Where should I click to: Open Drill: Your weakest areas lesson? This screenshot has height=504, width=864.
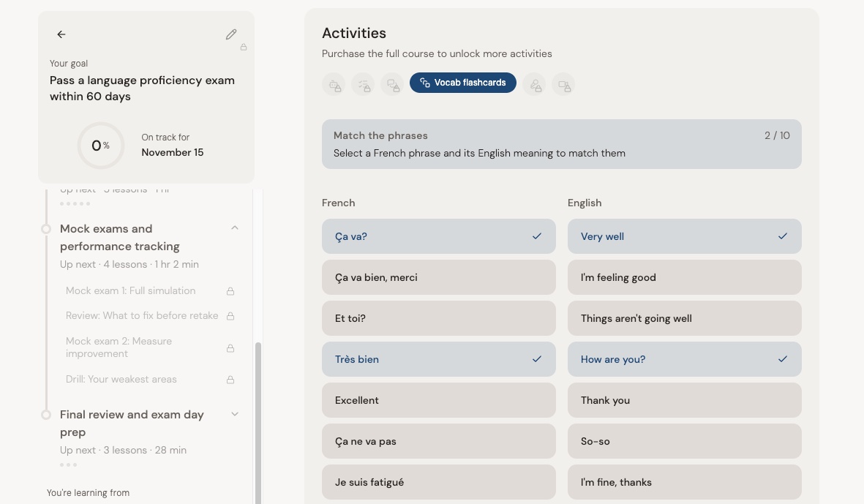coord(121,379)
